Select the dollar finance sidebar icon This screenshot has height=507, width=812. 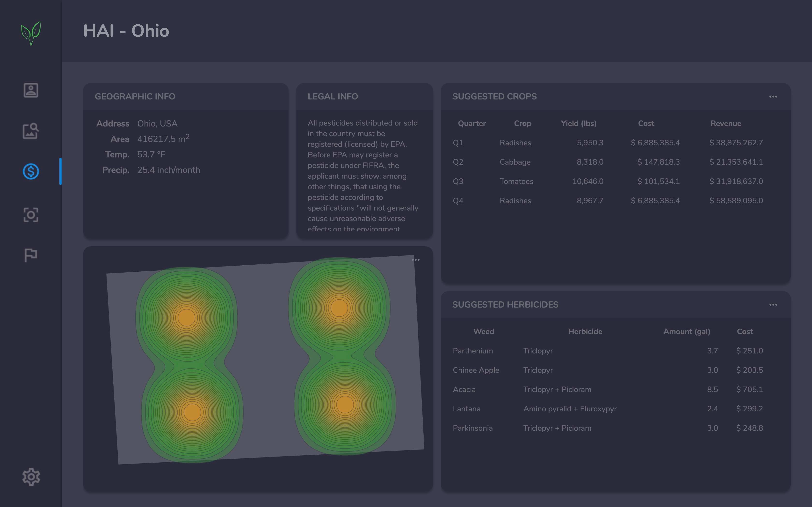tap(31, 171)
